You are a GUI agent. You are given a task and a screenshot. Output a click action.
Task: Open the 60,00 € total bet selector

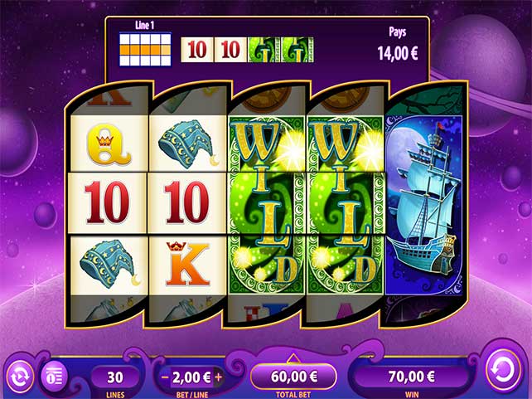(x=293, y=377)
